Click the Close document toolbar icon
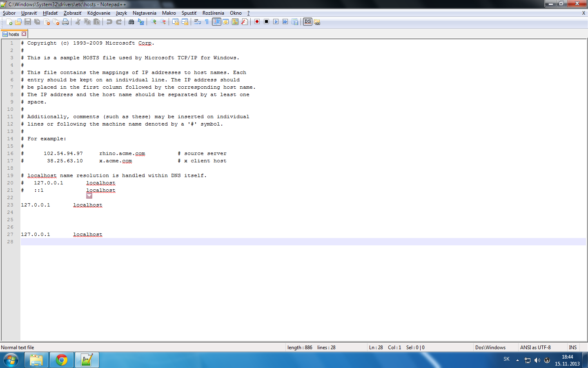This screenshot has width=588, height=368. (47, 22)
